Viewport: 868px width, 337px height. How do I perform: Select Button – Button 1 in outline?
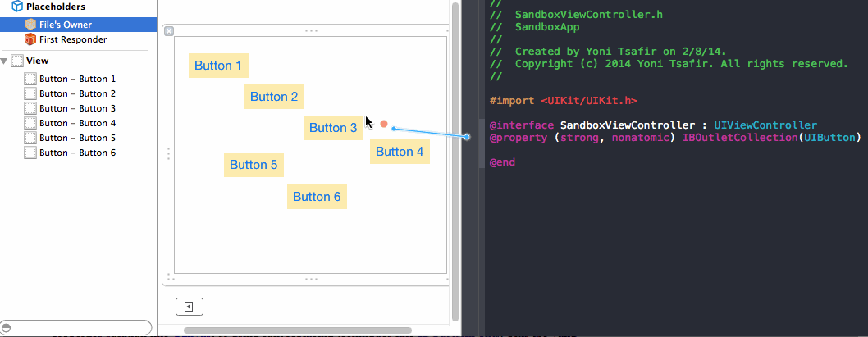click(x=78, y=79)
